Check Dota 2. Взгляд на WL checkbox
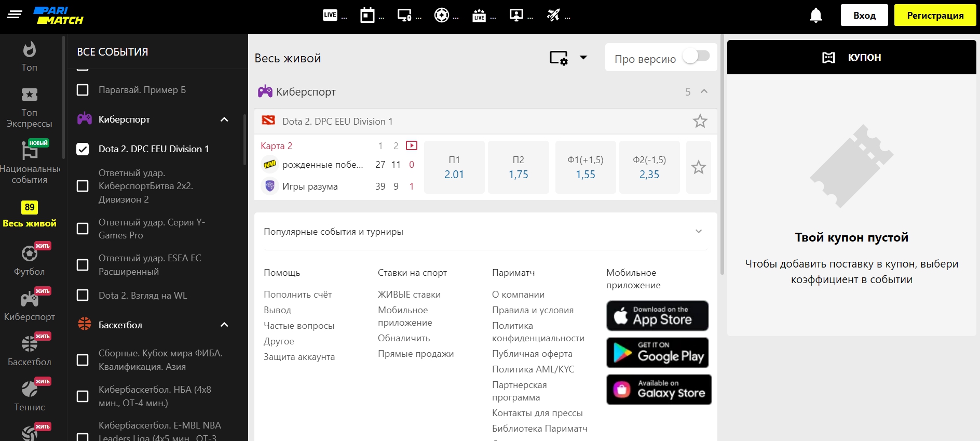Viewport: 980px width, 441px height. tap(83, 295)
